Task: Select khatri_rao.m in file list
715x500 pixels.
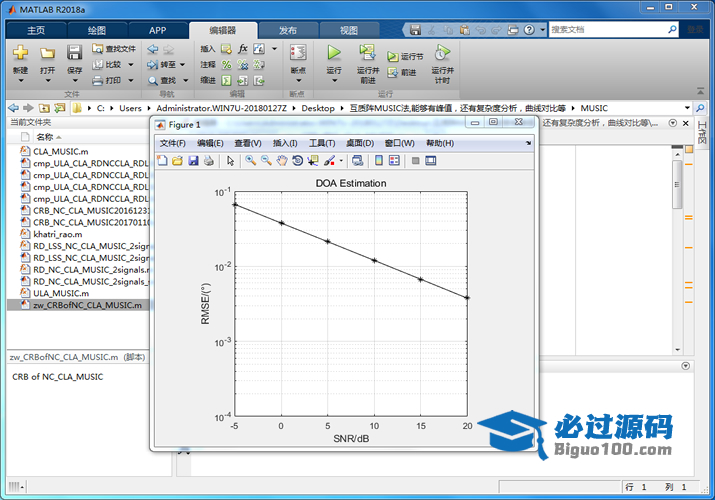Action: [57, 234]
